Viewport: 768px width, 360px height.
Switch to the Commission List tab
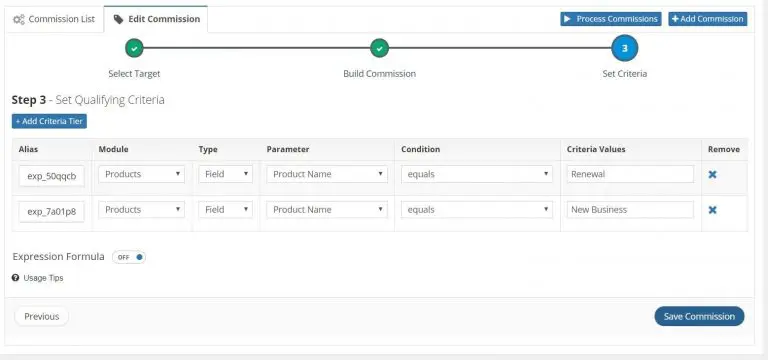pos(54,20)
